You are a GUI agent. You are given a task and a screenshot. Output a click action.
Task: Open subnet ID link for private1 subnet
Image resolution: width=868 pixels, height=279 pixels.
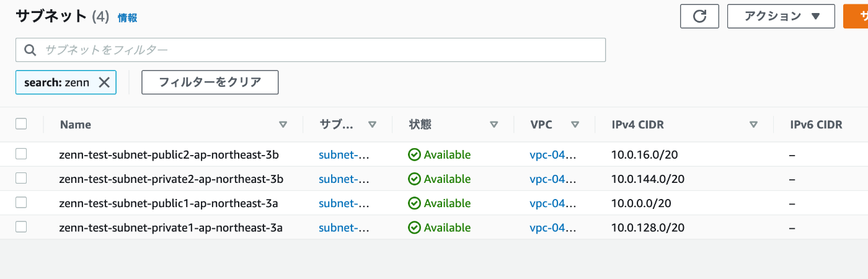click(344, 228)
